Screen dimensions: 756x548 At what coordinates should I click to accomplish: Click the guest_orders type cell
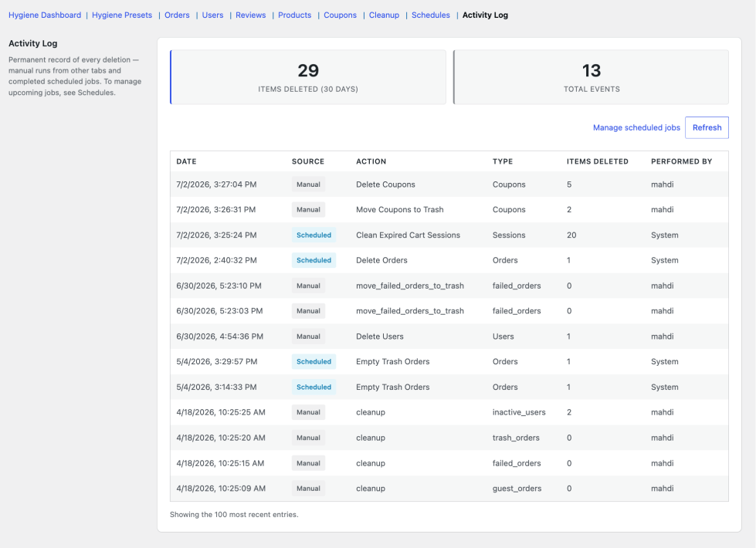pos(517,489)
